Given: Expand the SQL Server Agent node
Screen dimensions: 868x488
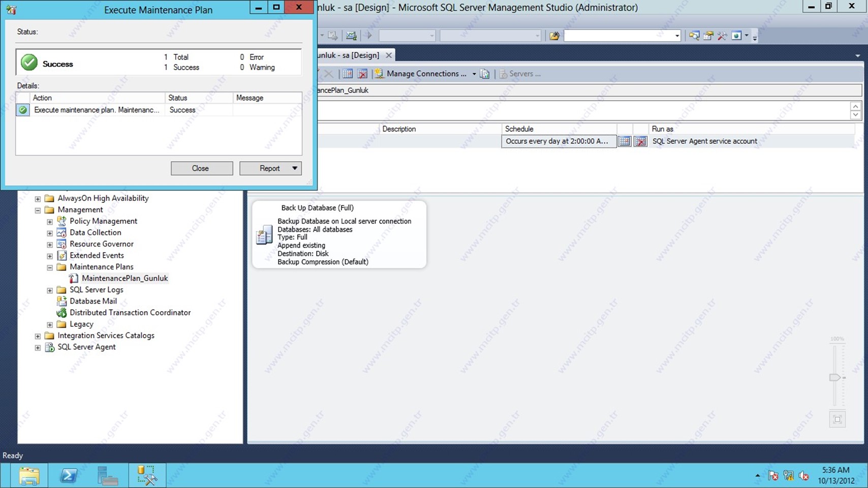Looking at the screenshot, I should pos(38,348).
